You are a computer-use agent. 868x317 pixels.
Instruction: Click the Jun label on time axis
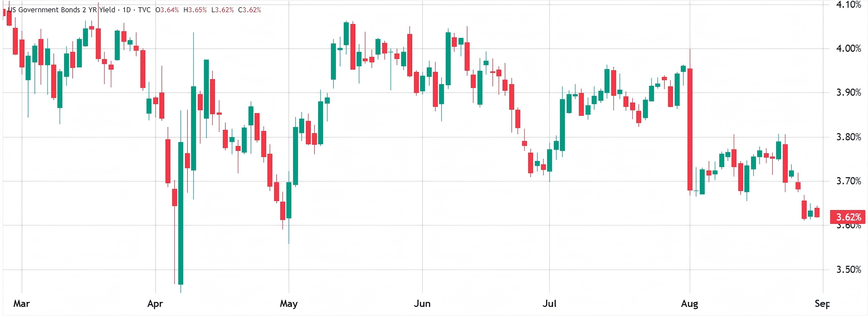(422, 304)
